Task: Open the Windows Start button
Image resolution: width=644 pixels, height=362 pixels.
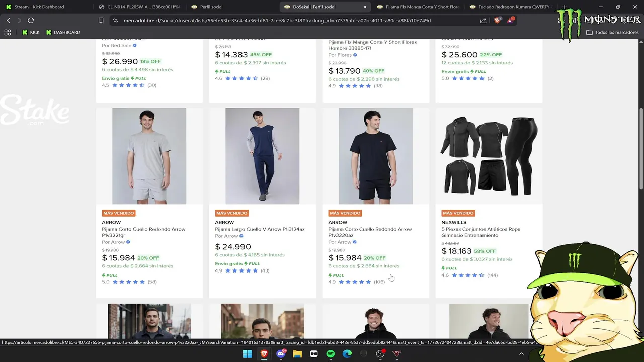Action: (x=247, y=354)
